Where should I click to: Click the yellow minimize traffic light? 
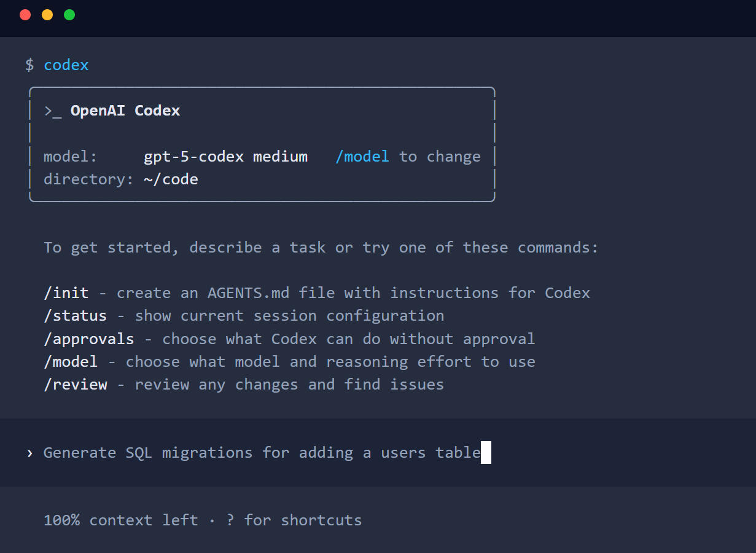click(47, 14)
